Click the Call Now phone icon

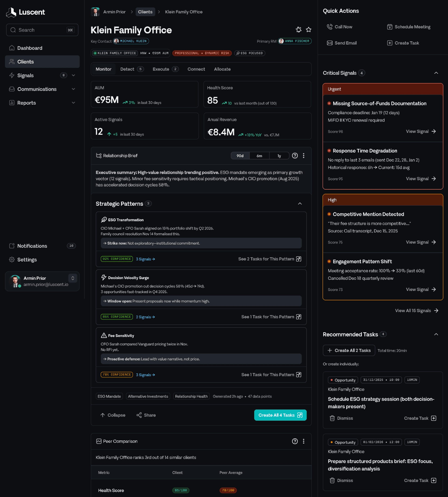tap(329, 27)
